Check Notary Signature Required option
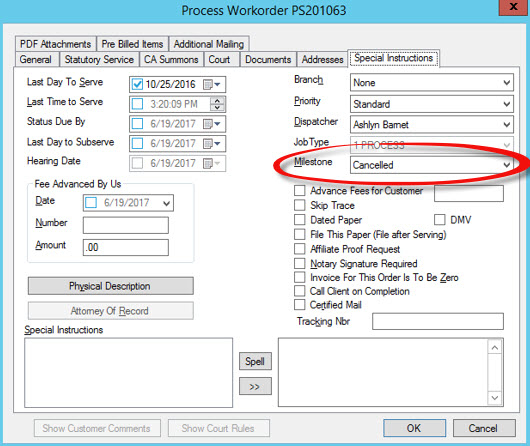The width and height of the screenshot is (530, 446). click(x=299, y=263)
